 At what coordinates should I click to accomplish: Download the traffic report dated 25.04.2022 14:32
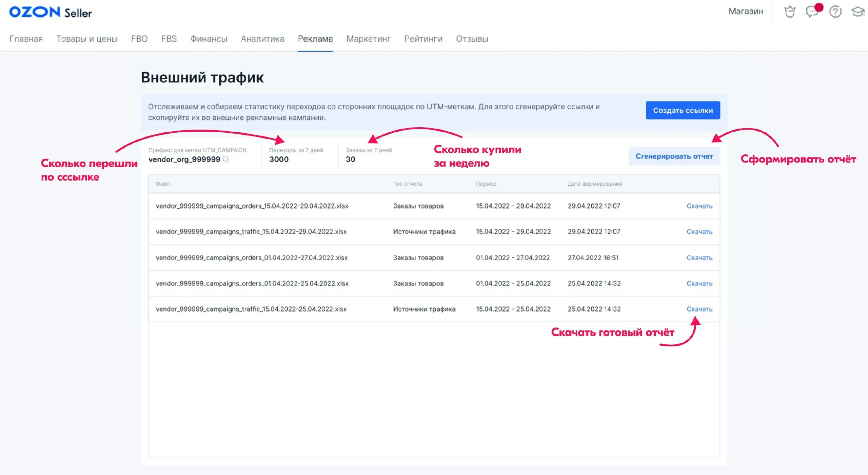tap(699, 309)
